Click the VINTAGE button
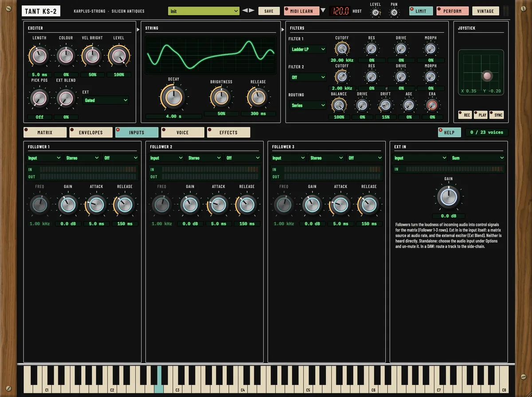This screenshot has width=532, height=397. [485, 11]
